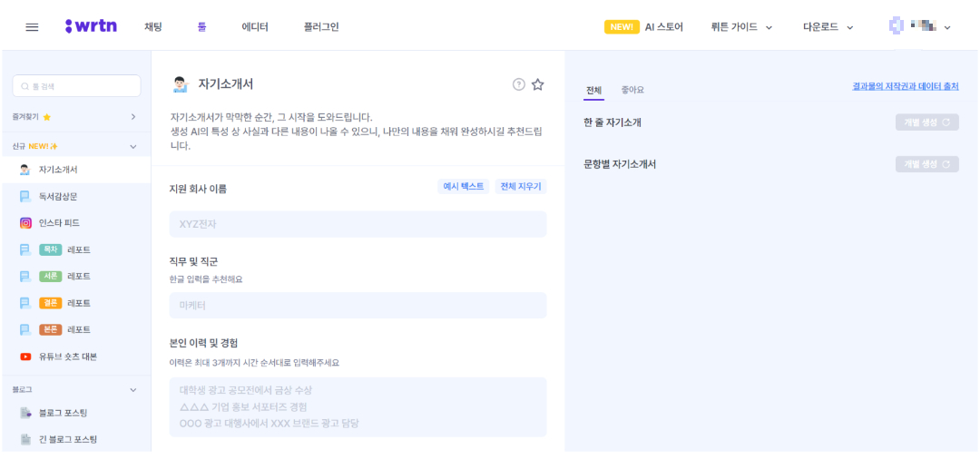The width and height of the screenshot is (980, 459).
Task: Open the hamburger menu icon
Action: 32,27
